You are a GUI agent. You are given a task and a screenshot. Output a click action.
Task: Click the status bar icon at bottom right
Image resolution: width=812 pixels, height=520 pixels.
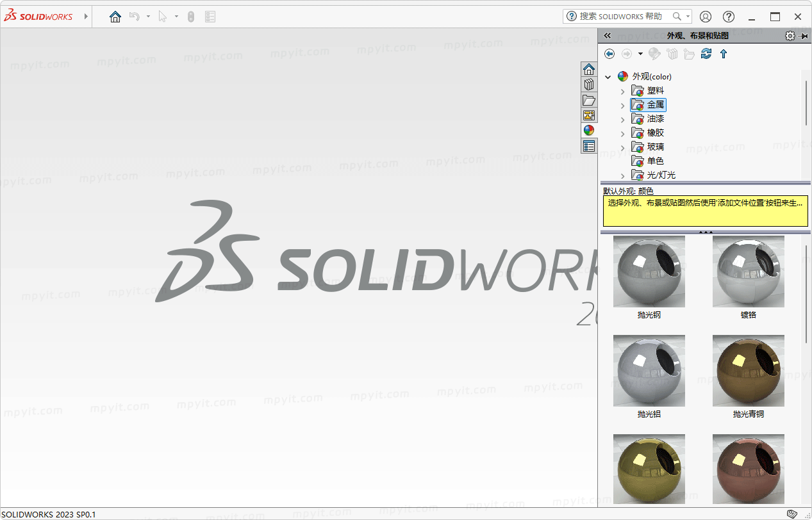(x=792, y=514)
